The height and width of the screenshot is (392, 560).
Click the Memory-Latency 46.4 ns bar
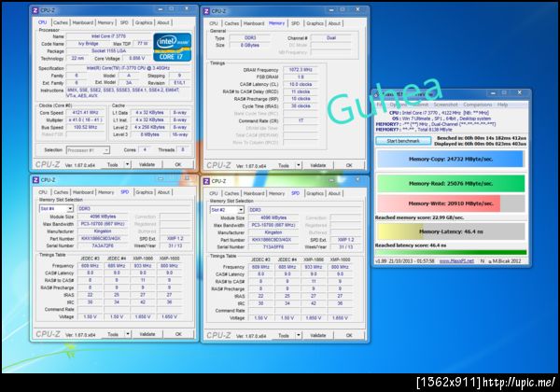(451, 231)
